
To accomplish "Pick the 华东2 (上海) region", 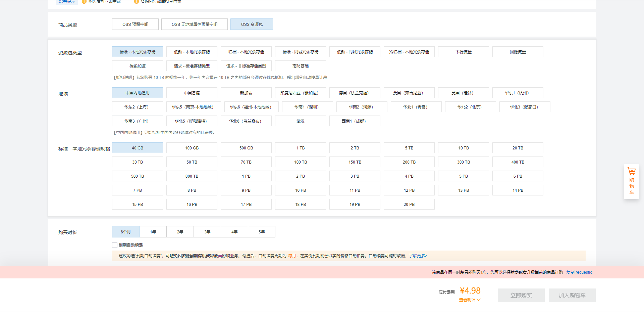I will click(138, 107).
